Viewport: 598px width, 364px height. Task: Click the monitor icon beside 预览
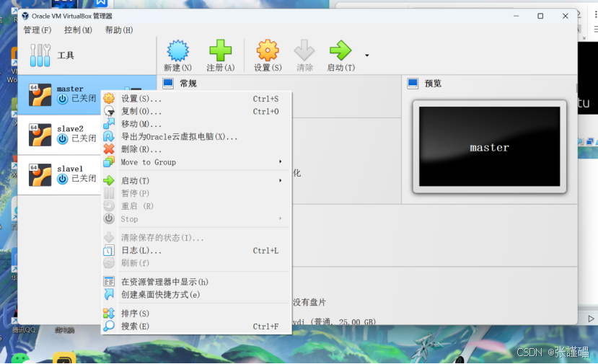coord(413,84)
